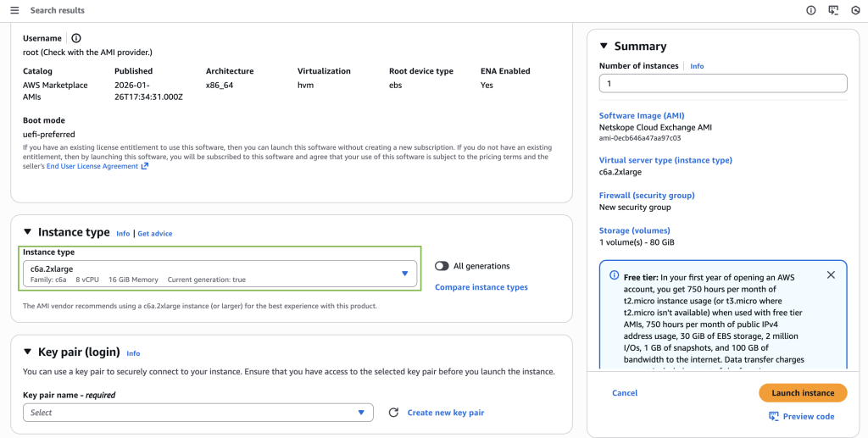Image resolution: width=868 pixels, height=438 pixels.
Task: Click the 'ebs' root device type value
Action: [x=395, y=86]
